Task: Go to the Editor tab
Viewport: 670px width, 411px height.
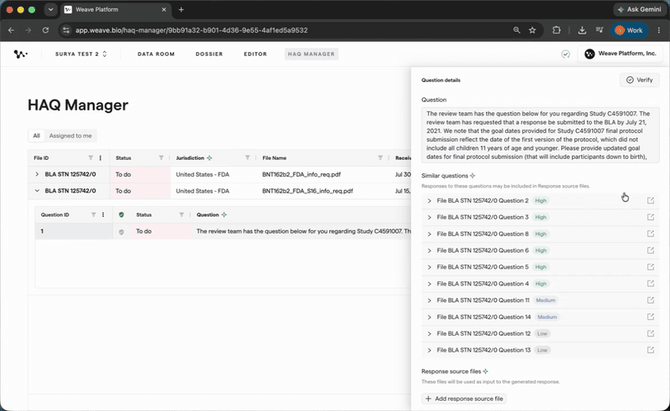Action: pyautogui.click(x=255, y=54)
